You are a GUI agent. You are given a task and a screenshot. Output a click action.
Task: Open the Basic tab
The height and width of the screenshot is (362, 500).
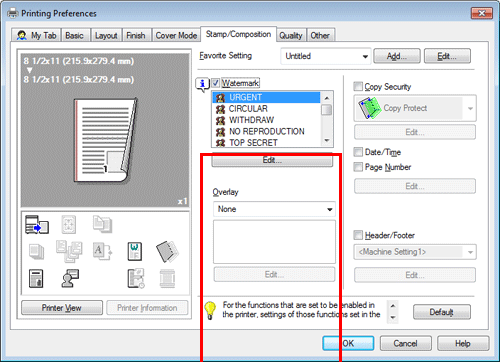(x=74, y=35)
